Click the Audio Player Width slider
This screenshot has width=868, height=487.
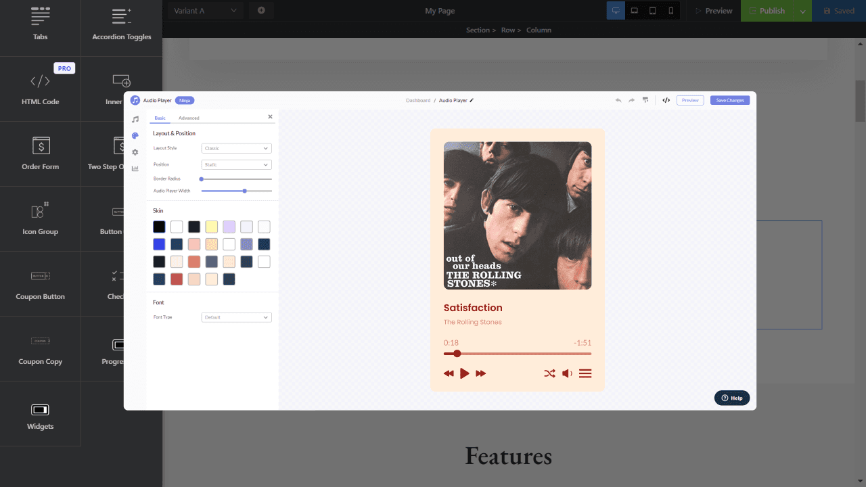click(236, 191)
